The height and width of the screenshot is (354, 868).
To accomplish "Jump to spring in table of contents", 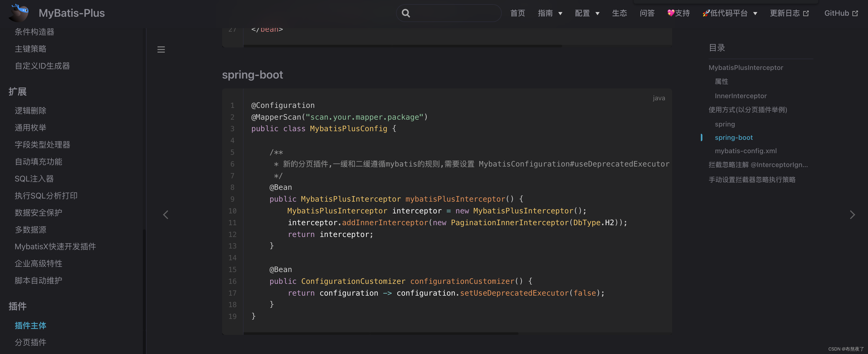I will pyautogui.click(x=725, y=124).
